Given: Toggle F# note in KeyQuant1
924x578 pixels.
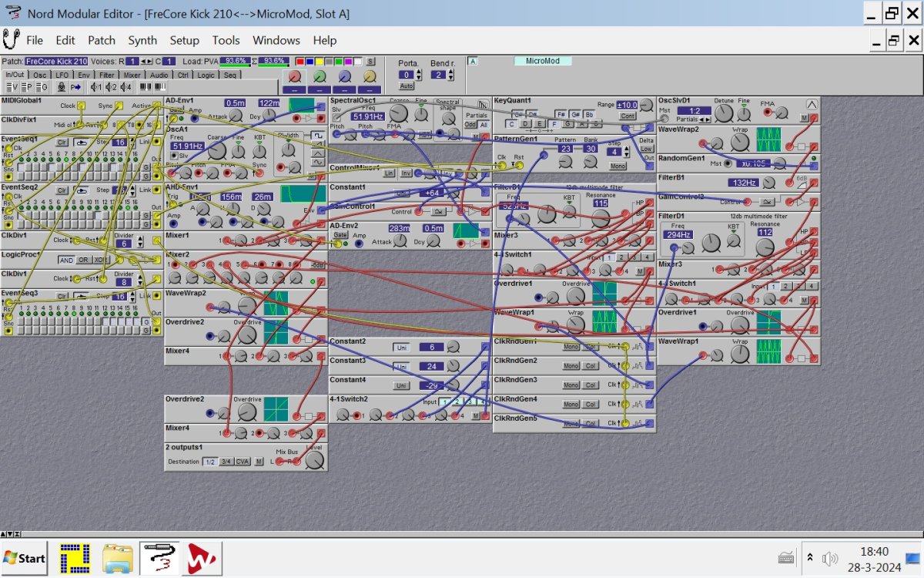Looking at the screenshot, I should (560, 115).
